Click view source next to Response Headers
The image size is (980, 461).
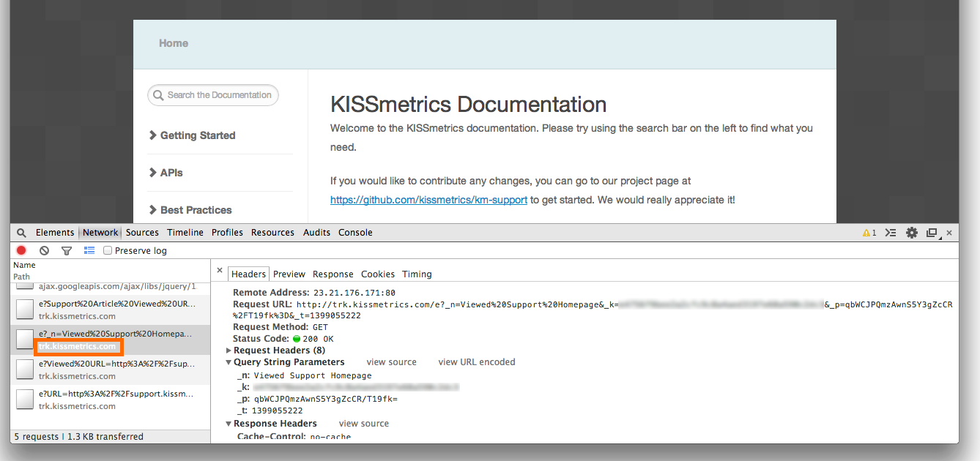click(x=364, y=424)
